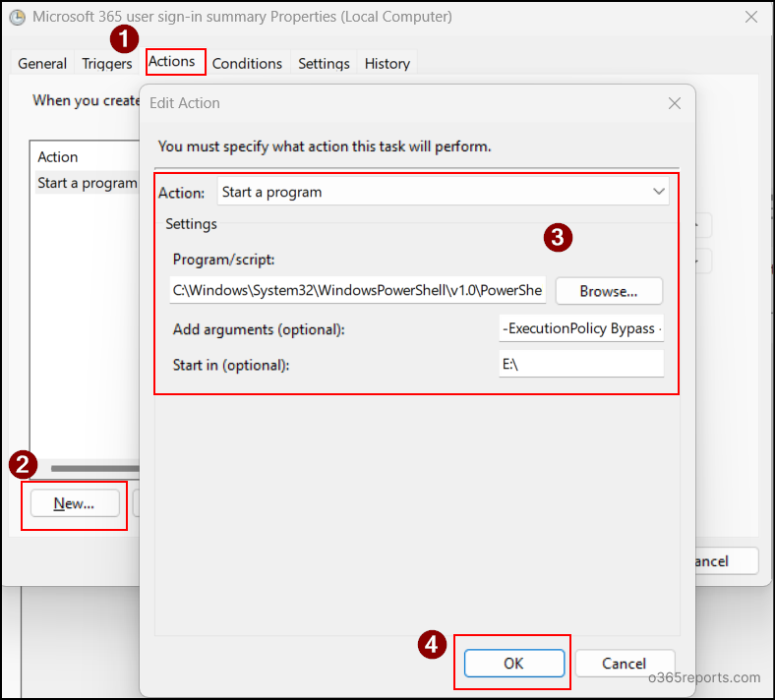Screen dimensions: 775x700
Task: Select the Actions tab
Action: pyautogui.click(x=172, y=62)
